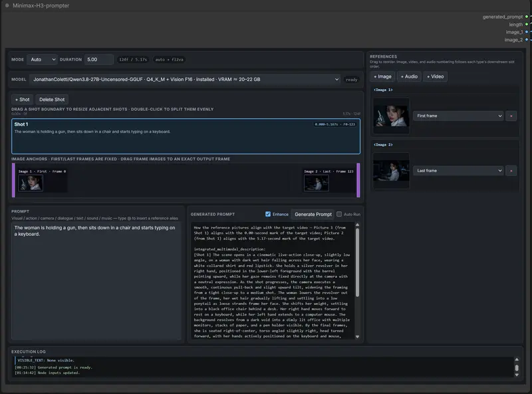Remove the Image 2 reference with its red x
The image size is (532, 394).
[511, 171]
